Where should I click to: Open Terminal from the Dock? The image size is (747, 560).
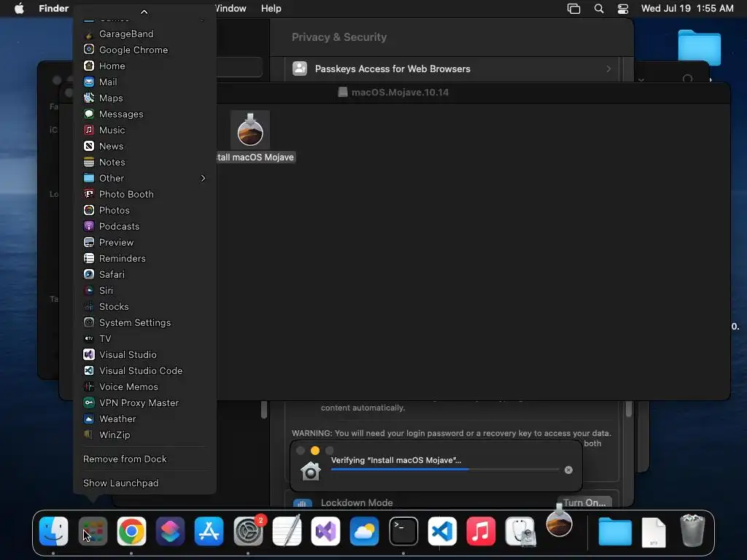pos(403,531)
